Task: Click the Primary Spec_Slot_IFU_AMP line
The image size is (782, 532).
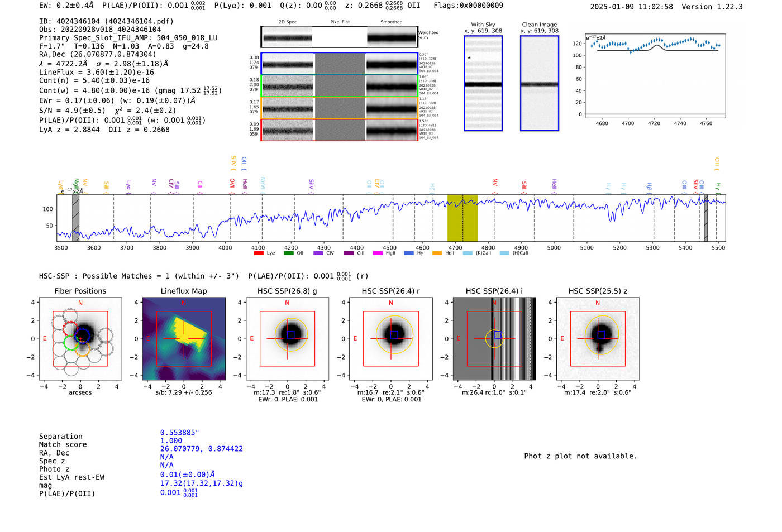Action: [x=128, y=38]
